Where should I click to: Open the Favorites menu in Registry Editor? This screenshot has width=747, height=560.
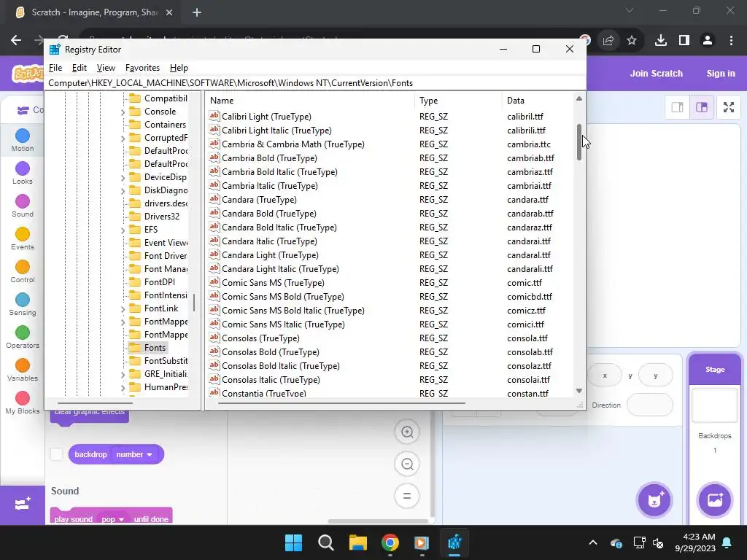click(x=142, y=68)
